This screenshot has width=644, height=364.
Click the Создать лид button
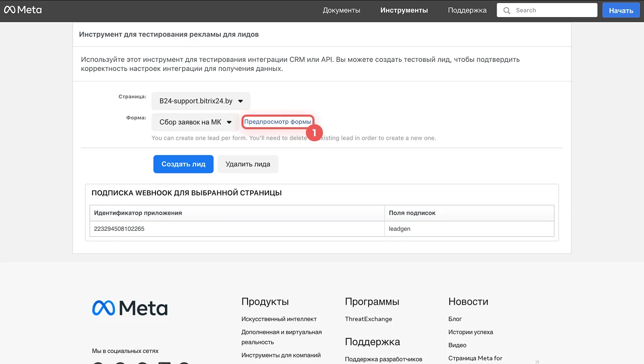tap(183, 164)
